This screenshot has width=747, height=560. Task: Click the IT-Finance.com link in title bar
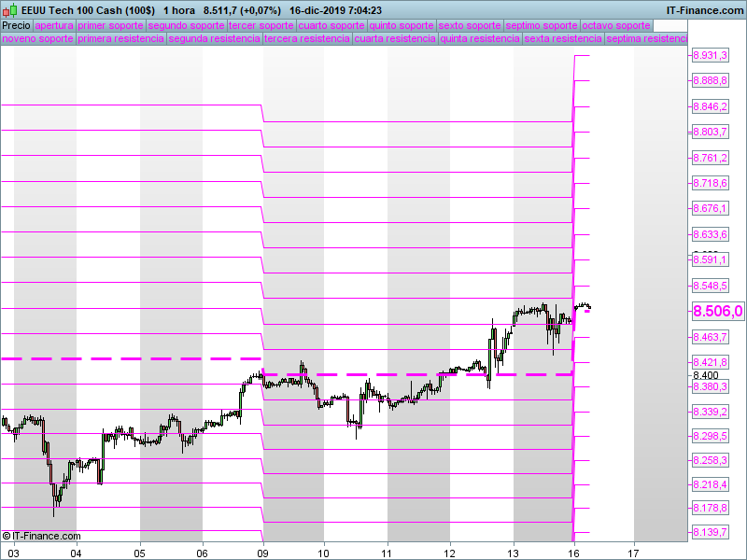pyautogui.click(x=705, y=10)
